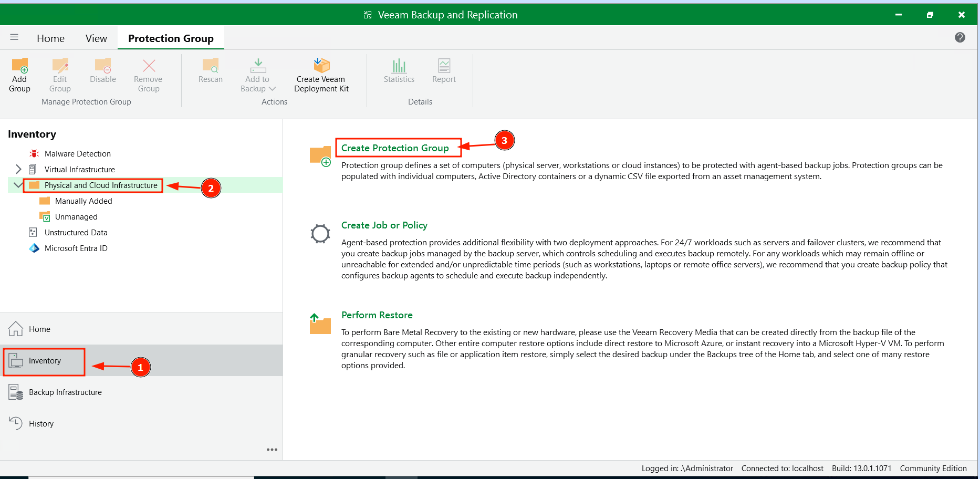Collapse the Physical and Cloud Infrastructure node
This screenshot has height=479, width=980.
pos(18,185)
